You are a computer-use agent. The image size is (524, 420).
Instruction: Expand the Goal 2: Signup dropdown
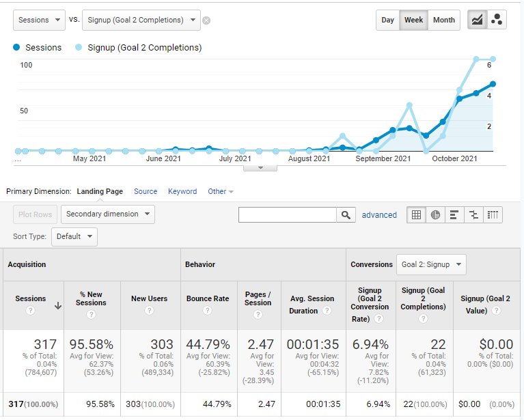coord(431,264)
